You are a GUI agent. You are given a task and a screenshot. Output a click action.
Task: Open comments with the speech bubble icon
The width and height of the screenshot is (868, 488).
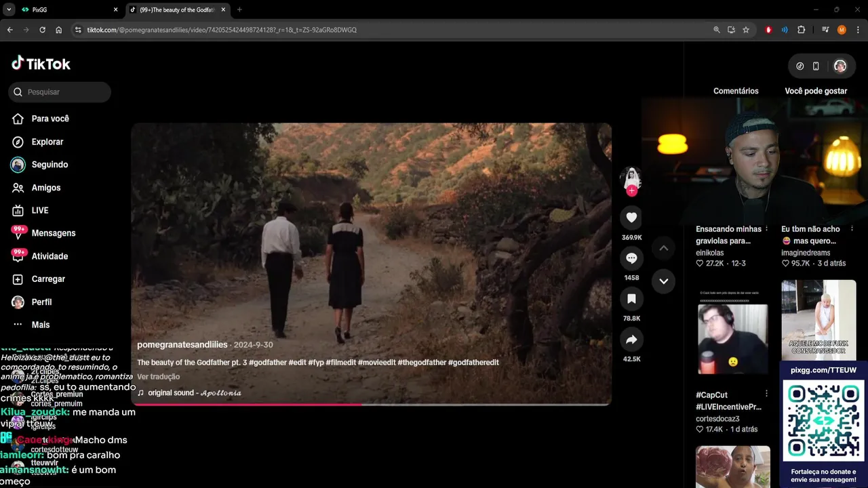pyautogui.click(x=631, y=258)
